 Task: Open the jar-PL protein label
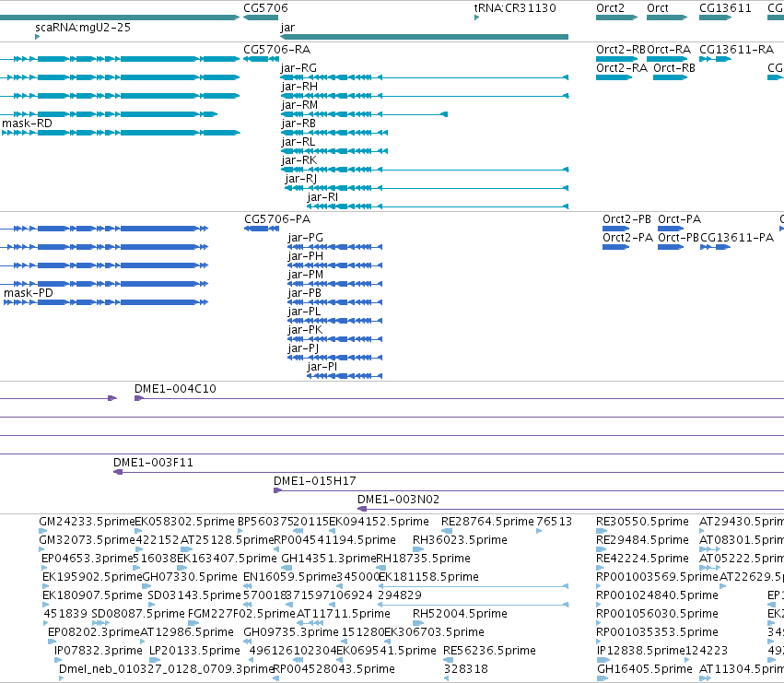click(x=305, y=312)
